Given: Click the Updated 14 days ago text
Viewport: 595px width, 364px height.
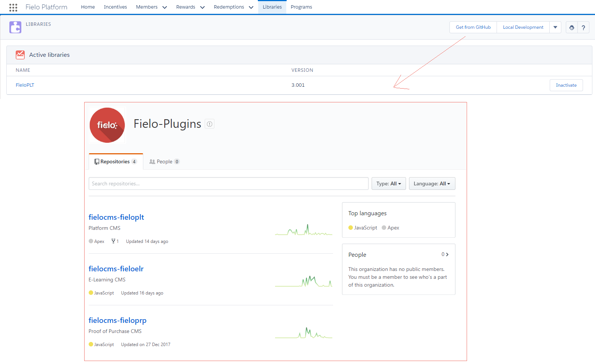Looking at the screenshot, I should [x=147, y=241].
